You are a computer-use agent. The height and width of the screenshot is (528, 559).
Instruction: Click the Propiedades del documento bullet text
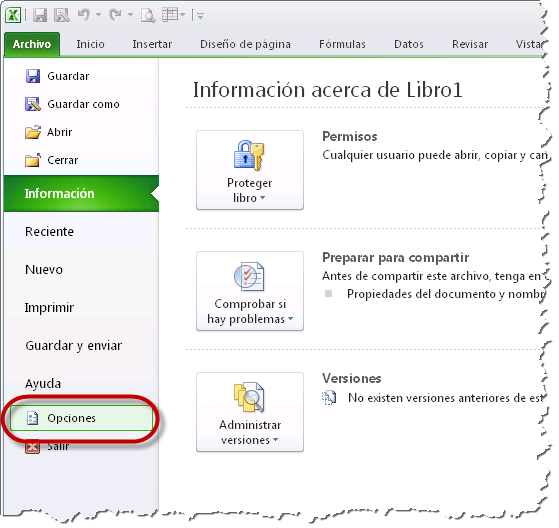click(x=446, y=294)
